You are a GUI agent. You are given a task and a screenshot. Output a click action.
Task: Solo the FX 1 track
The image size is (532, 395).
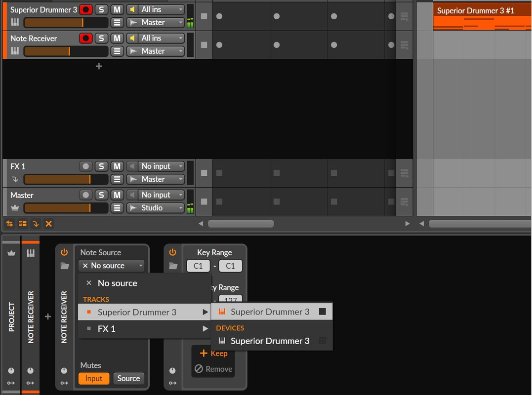(101, 166)
